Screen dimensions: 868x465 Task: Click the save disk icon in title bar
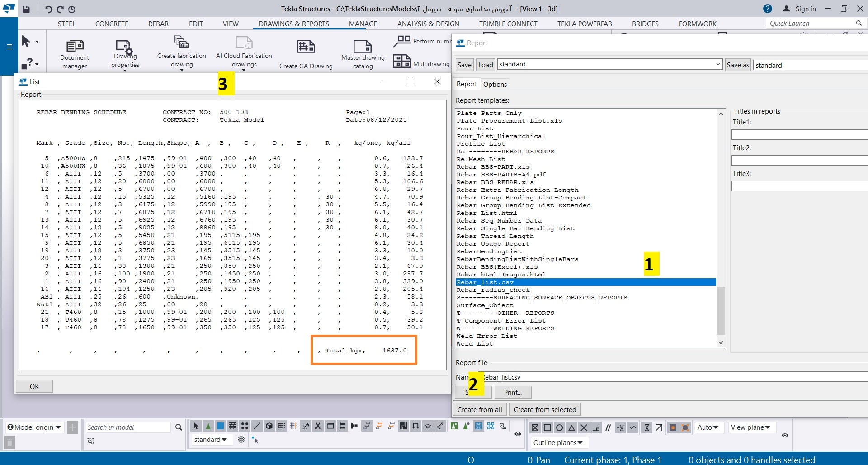pos(26,9)
